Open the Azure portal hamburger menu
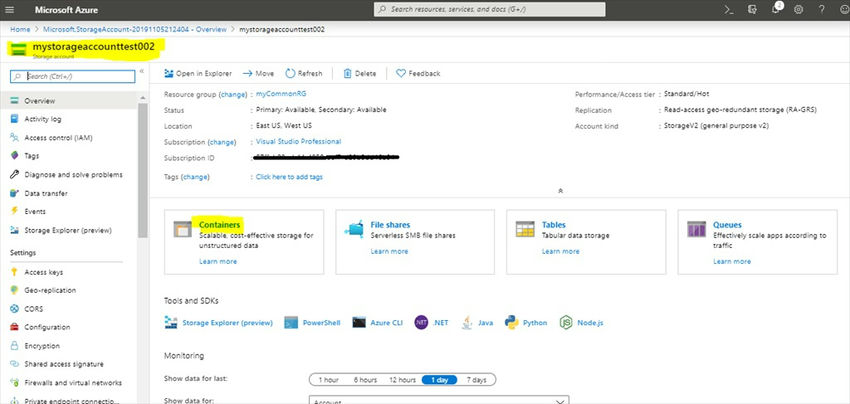This screenshot has width=850, height=404. (10, 10)
